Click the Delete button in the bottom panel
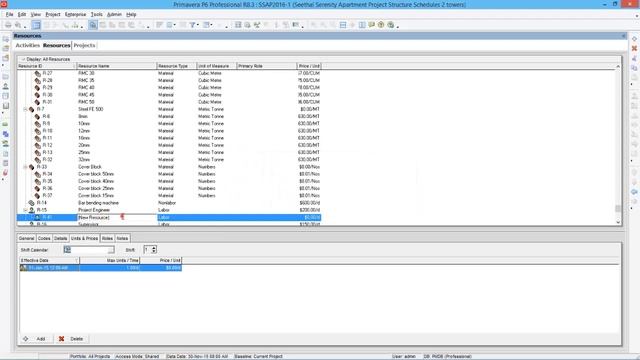640x360 pixels. pyautogui.click(x=72, y=339)
